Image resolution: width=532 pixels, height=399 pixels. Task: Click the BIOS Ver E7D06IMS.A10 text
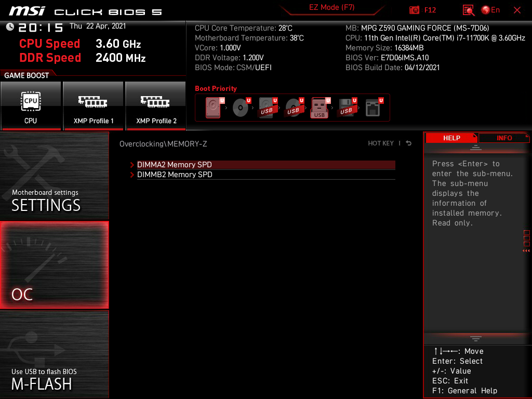coord(387,58)
